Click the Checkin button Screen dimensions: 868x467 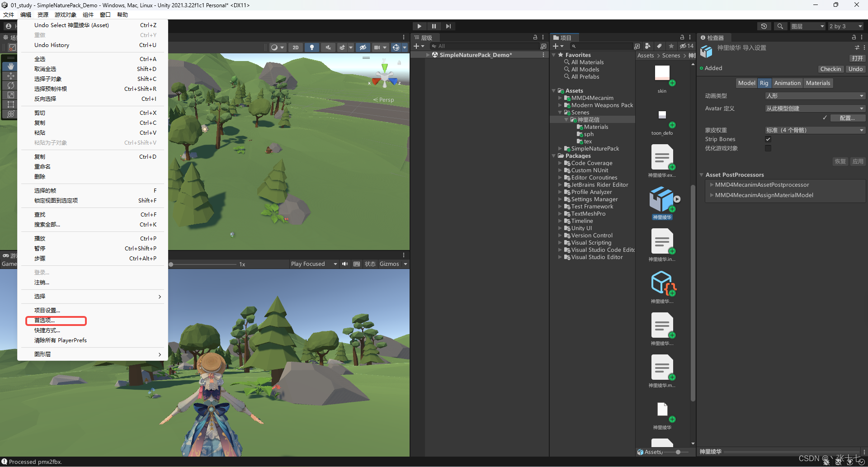(830, 69)
